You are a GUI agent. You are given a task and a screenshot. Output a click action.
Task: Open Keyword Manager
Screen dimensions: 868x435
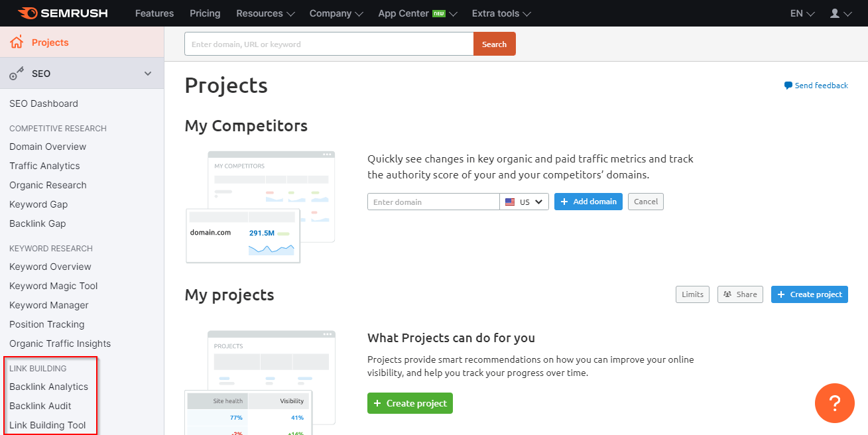tap(49, 305)
